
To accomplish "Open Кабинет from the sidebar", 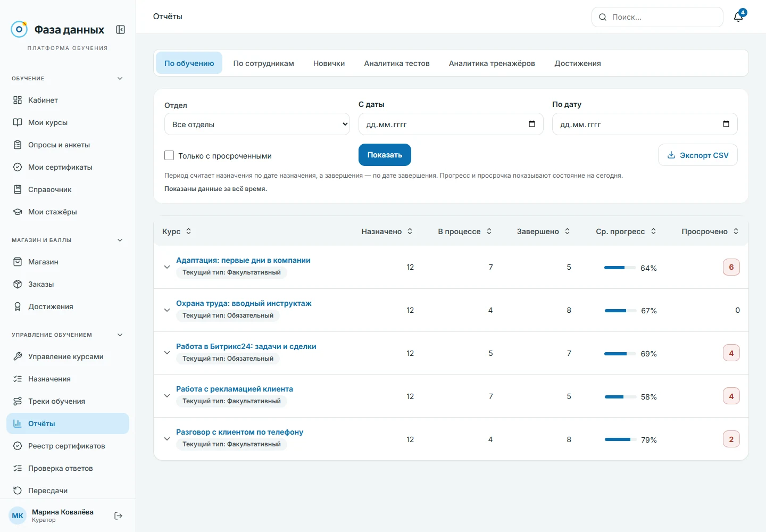I will (68, 100).
